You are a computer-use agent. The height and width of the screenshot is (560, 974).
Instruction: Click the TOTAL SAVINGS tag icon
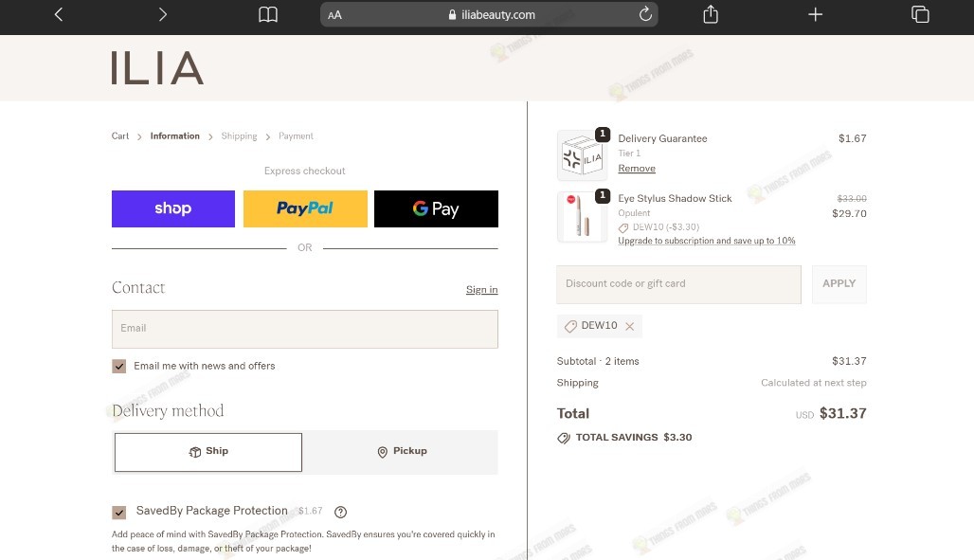click(x=564, y=438)
